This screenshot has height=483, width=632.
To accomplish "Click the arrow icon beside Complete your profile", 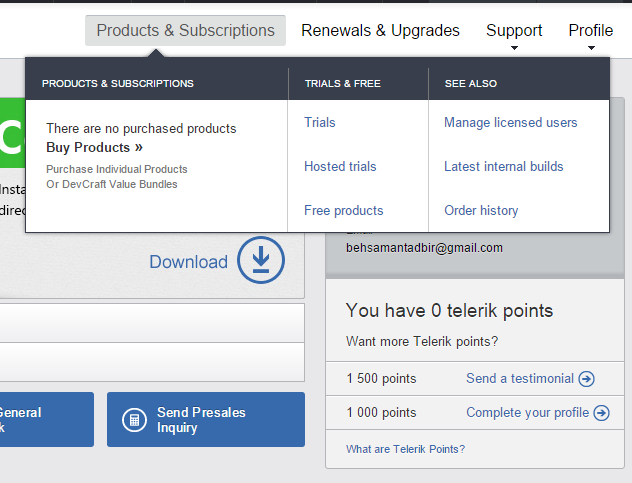I will tap(601, 413).
